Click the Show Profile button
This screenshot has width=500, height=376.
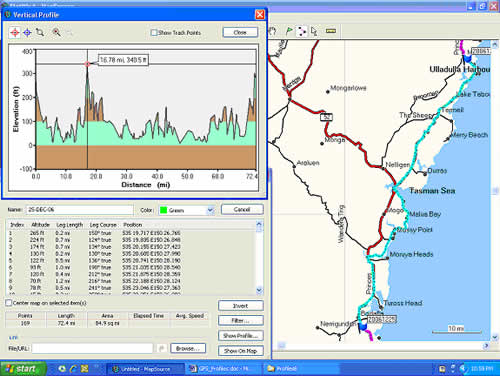pyautogui.click(x=241, y=336)
